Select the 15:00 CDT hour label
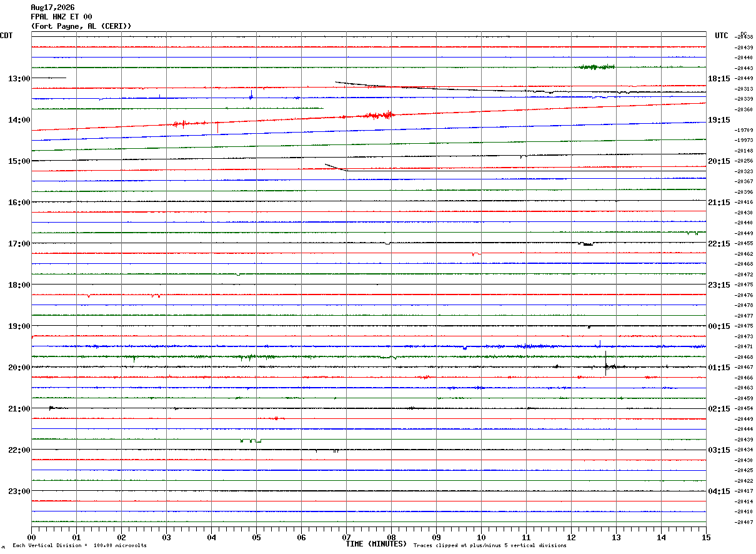756x554 pixels. (x=19, y=161)
